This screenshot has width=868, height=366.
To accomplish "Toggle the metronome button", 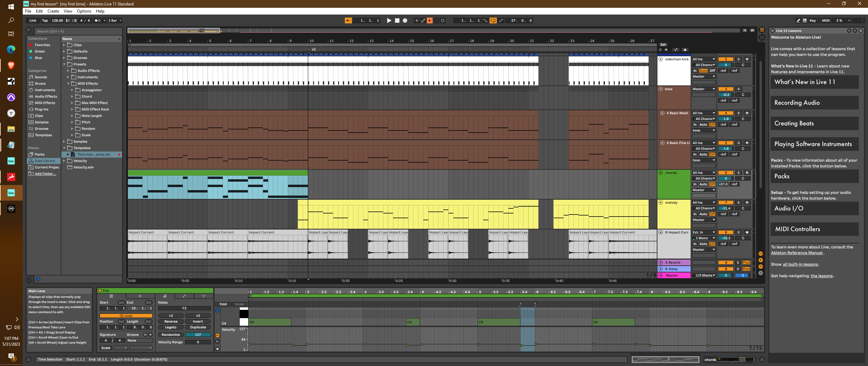I will pyautogui.click(x=98, y=21).
